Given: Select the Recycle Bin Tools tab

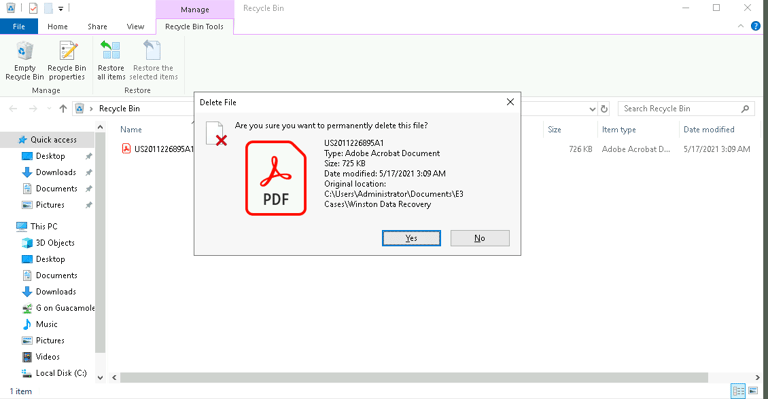Looking at the screenshot, I should (x=194, y=26).
